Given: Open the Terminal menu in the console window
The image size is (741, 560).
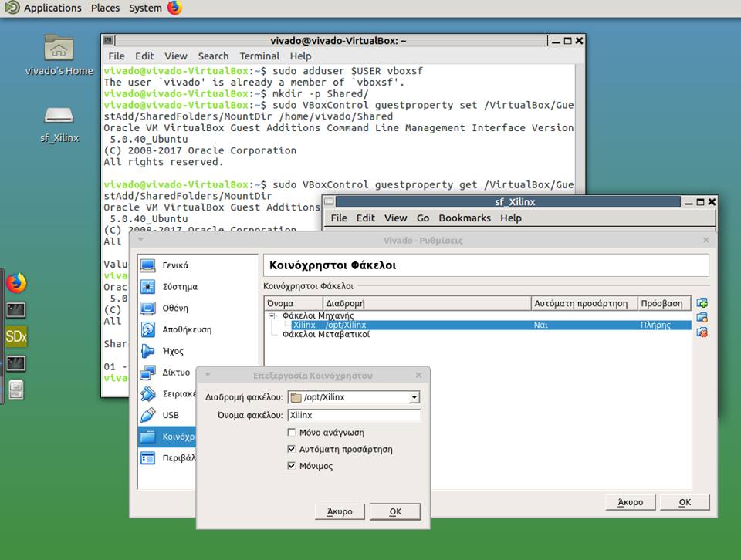Looking at the screenshot, I should [x=259, y=56].
